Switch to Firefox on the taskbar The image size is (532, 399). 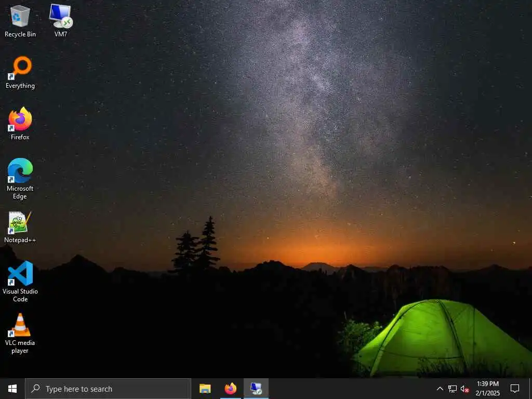click(230, 389)
